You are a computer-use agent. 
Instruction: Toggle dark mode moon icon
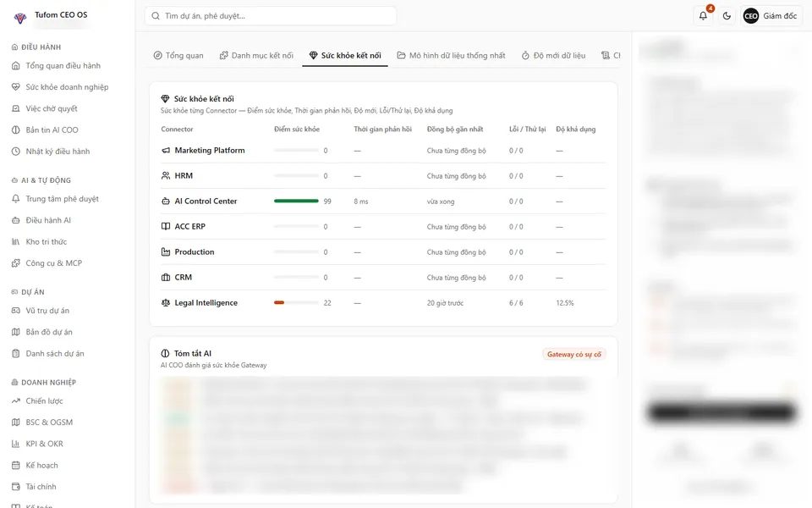click(727, 15)
